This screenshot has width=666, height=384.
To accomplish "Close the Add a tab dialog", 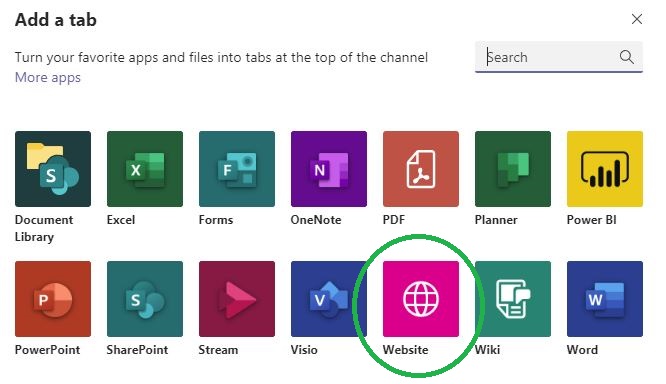I will pyautogui.click(x=637, y=19).
